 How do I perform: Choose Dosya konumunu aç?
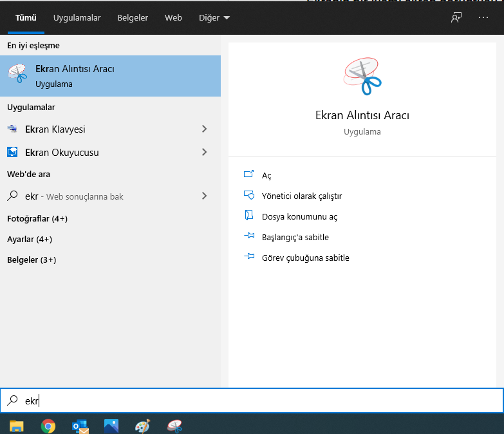pos(299,217)
